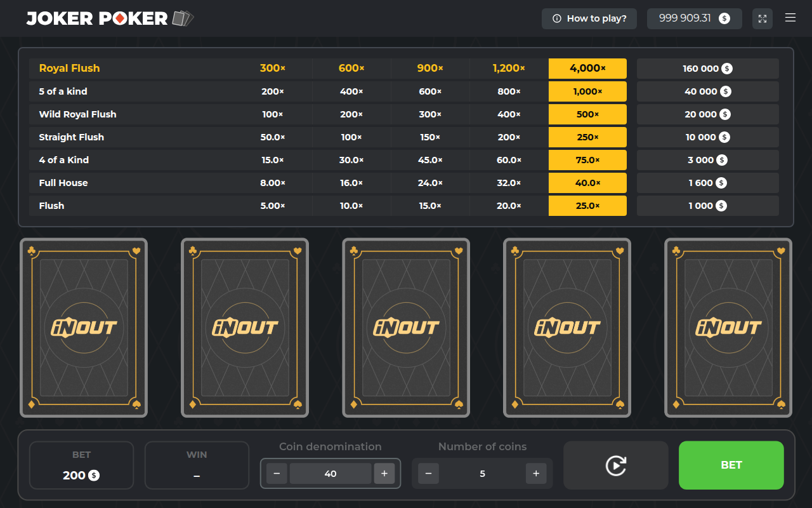Click the highlighted 25.0× payout

pos(587,206)
